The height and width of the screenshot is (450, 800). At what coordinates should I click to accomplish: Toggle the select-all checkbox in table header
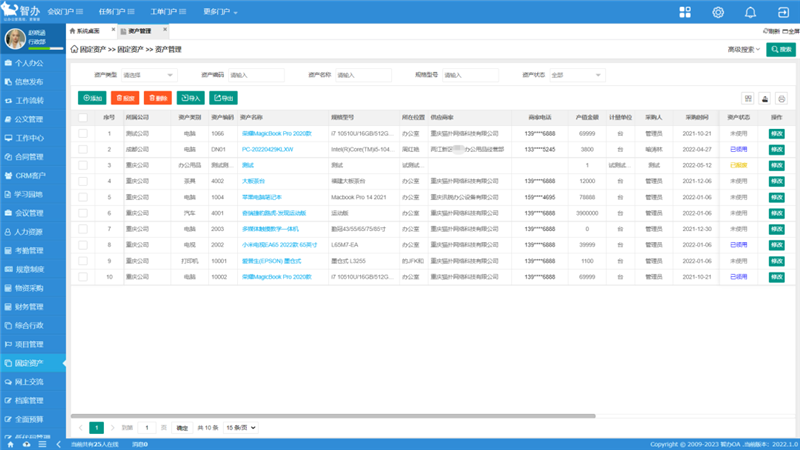click(83, 118)
